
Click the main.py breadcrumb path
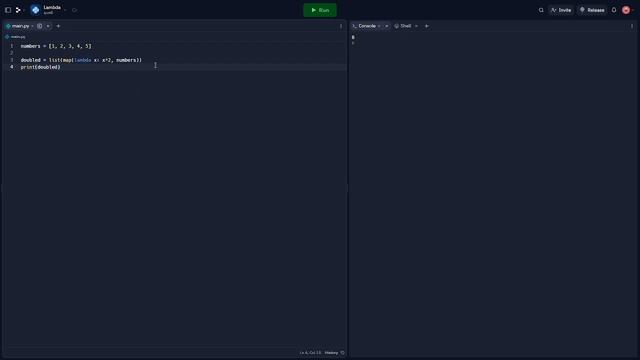coord(15,37)
